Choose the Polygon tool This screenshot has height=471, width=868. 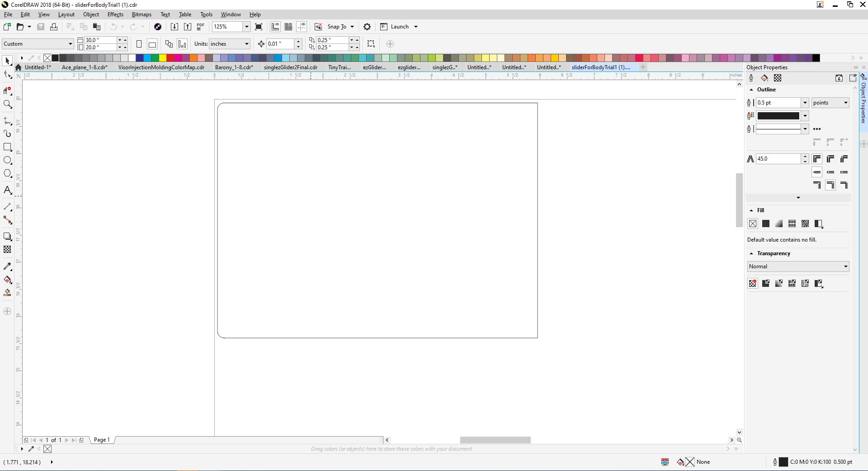click(x=7, y=173)
